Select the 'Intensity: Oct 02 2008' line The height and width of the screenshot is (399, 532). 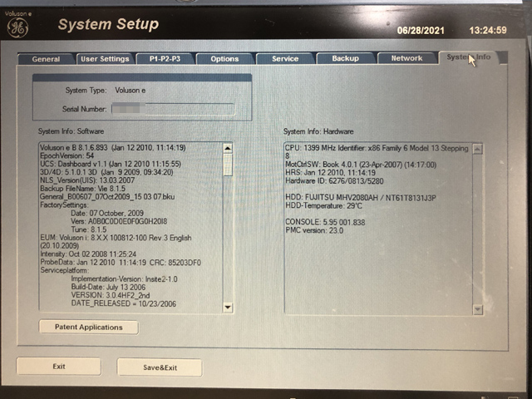click(88, 254)
